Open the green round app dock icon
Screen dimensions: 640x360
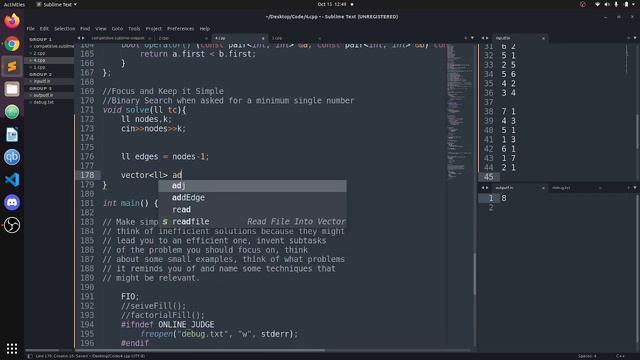(x=12, y=111)
